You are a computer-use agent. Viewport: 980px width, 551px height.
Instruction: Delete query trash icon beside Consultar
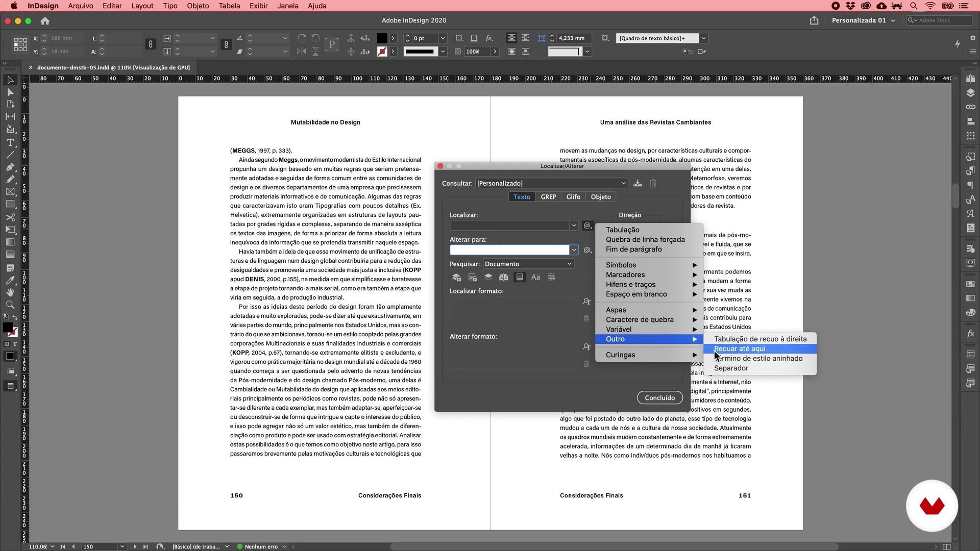tap(653, 183)
